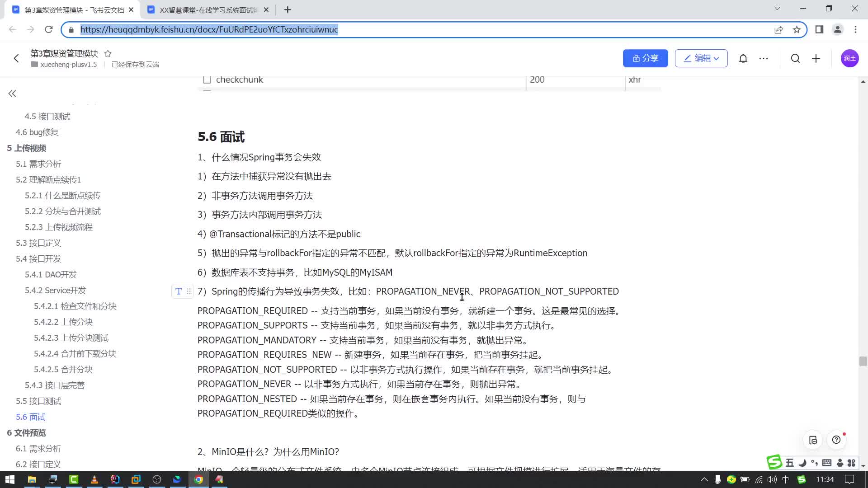This screenshot has height=488, width=868.
Task: Jump to outline 5.1 需求分析
Action: pyautogui.click(x=38, y=164)
